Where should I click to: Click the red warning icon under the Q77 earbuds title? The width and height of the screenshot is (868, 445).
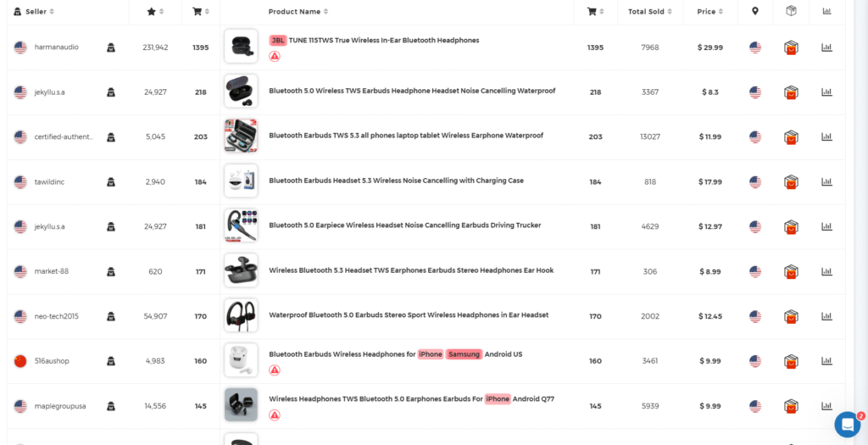coord(275,414)
